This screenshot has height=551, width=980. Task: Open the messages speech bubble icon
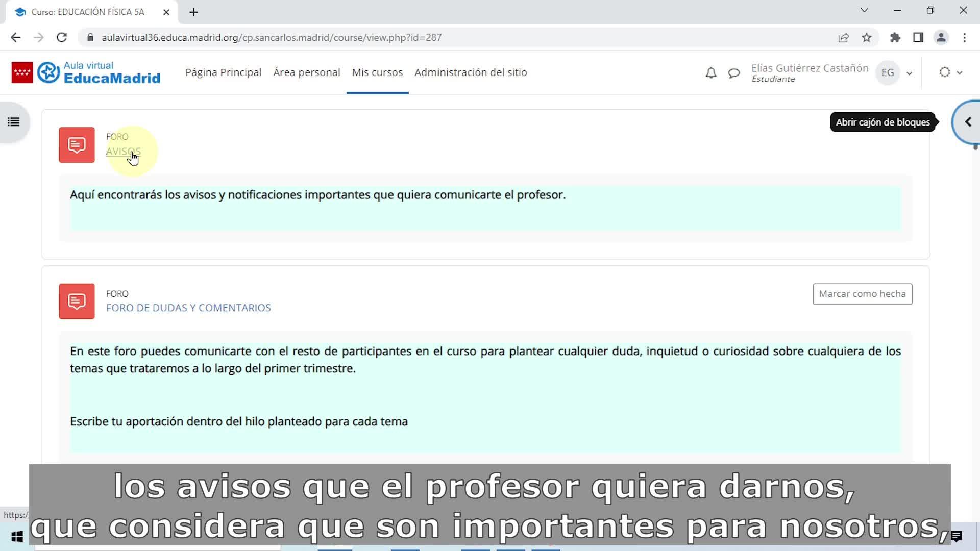pos(733,73)
